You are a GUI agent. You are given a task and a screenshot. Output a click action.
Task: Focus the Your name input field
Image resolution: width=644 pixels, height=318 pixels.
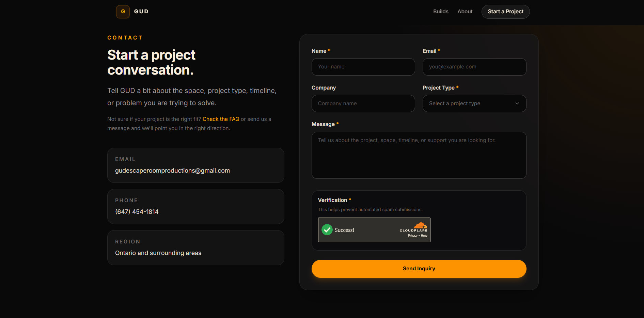tap(363, 67)
